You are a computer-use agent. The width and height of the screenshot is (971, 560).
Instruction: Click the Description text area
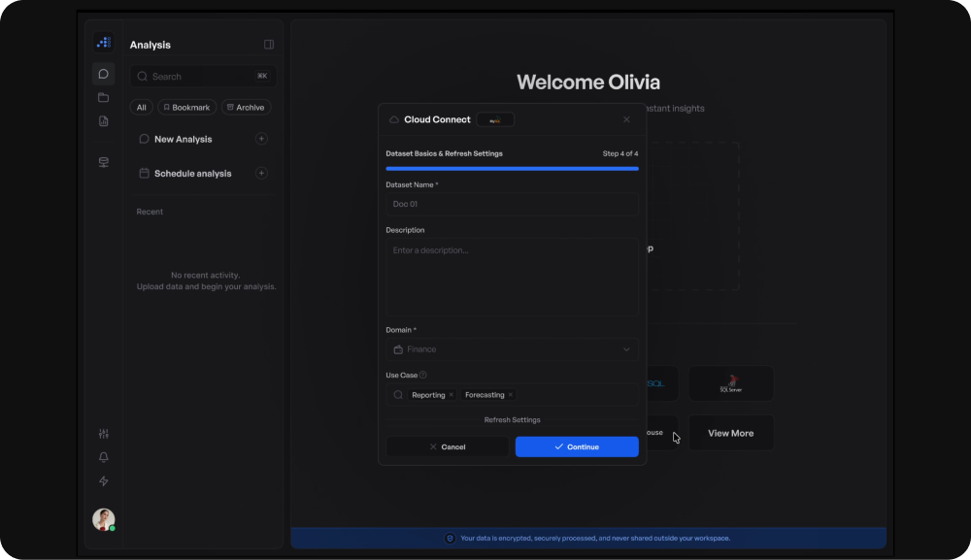(512, 278)
